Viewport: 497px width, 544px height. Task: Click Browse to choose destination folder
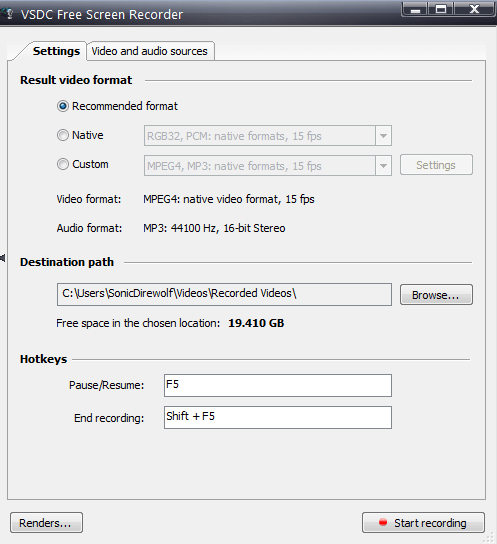click(x=436, y=295)
